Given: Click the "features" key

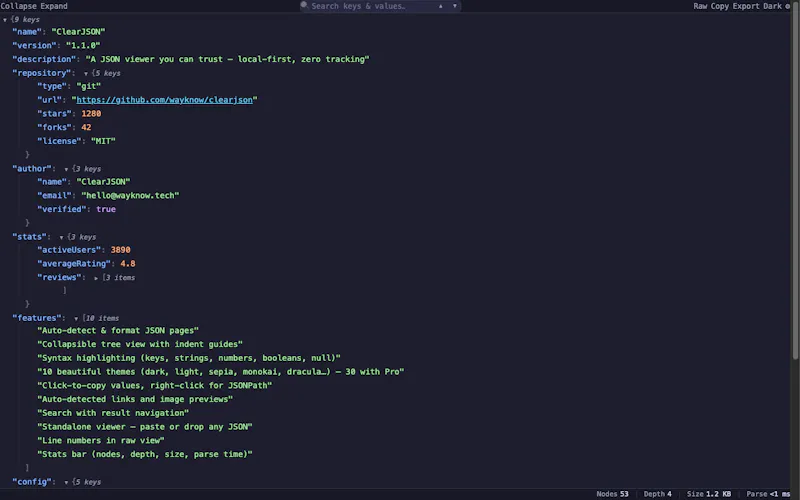Looking at the screenshot, I should [x=37, y=318].
